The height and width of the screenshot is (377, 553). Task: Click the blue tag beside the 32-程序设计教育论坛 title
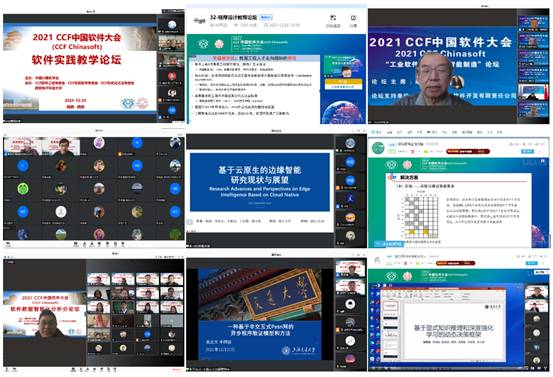tap(266, 17)
